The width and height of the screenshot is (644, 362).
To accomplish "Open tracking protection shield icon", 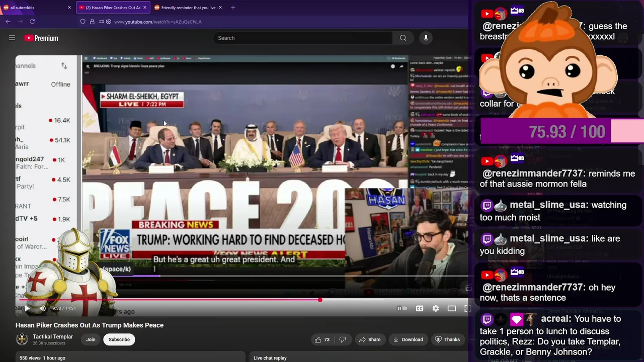I will [83, 22].
